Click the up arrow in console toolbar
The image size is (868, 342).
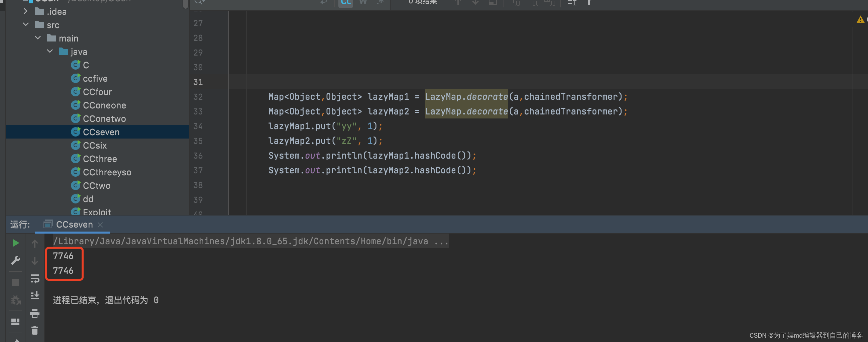click(35, 243)
